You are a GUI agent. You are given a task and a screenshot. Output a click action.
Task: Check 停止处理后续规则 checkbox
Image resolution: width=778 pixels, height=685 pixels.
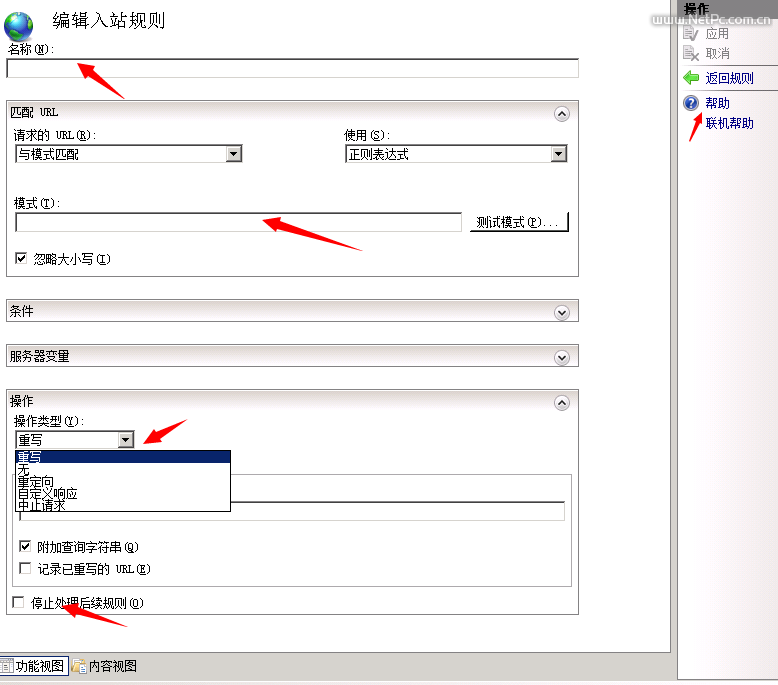point(18,603)
